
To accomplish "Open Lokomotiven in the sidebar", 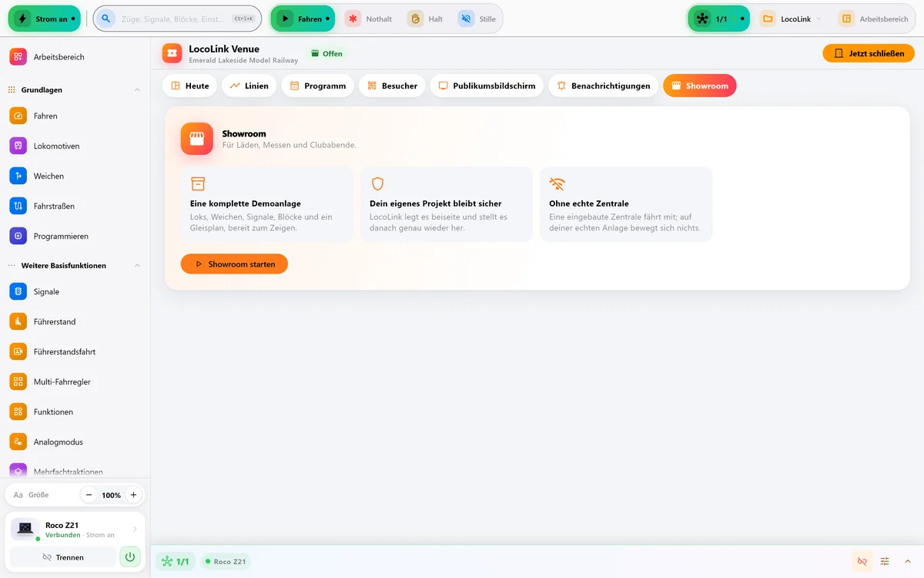I will (x=75, y=146).
